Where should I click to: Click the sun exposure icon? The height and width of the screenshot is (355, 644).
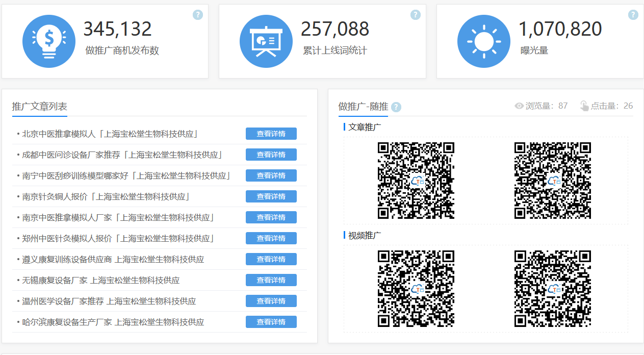484,41
